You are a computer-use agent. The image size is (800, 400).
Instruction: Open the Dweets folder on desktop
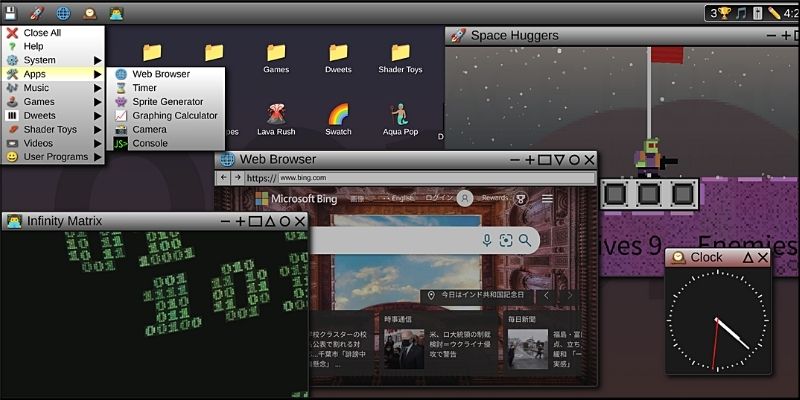[x=338, y=58]
